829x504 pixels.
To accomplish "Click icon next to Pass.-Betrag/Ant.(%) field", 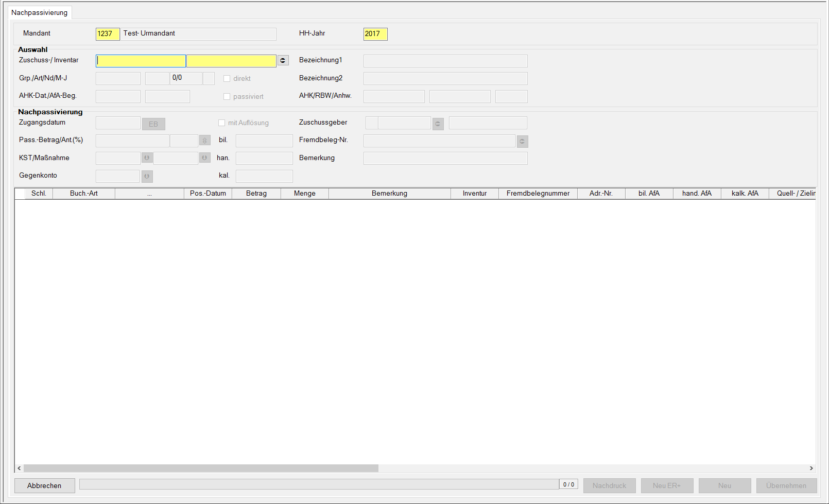I will (204, 141).
